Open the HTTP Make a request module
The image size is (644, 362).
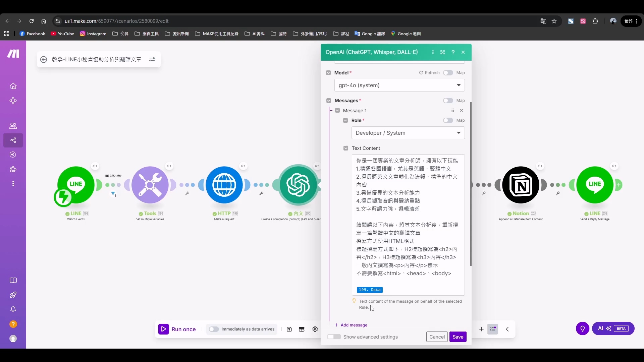[224, 185]
